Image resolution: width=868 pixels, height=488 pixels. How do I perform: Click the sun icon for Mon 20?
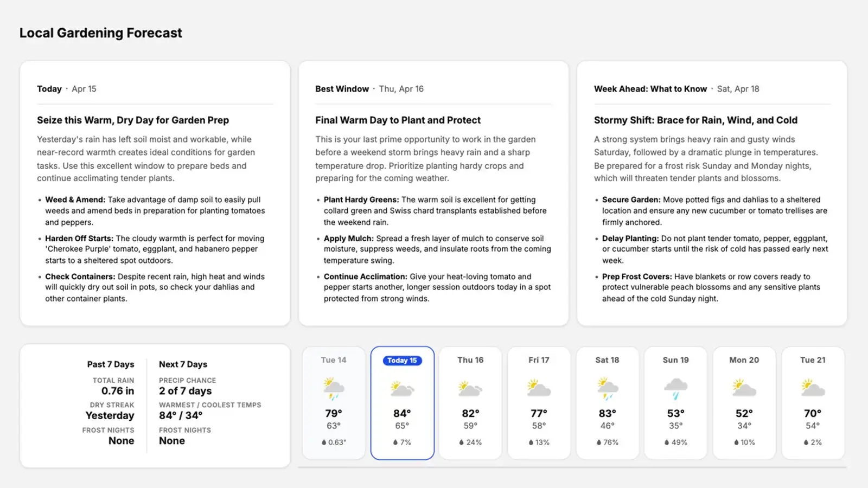point(744,387)
